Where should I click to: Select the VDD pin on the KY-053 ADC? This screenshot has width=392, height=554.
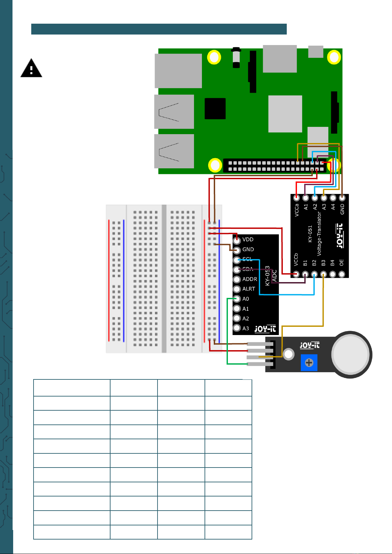coord(237,240)
